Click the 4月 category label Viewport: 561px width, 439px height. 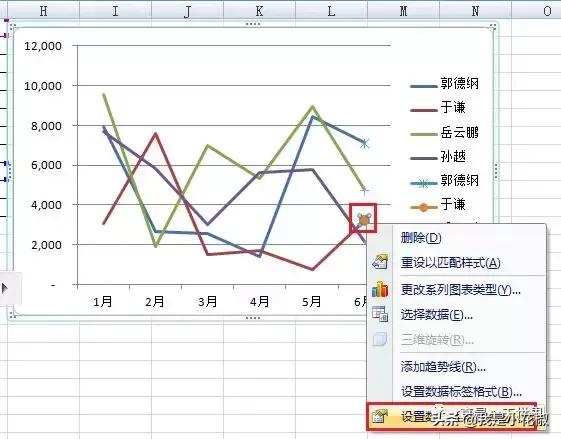[x=259, y=302]
